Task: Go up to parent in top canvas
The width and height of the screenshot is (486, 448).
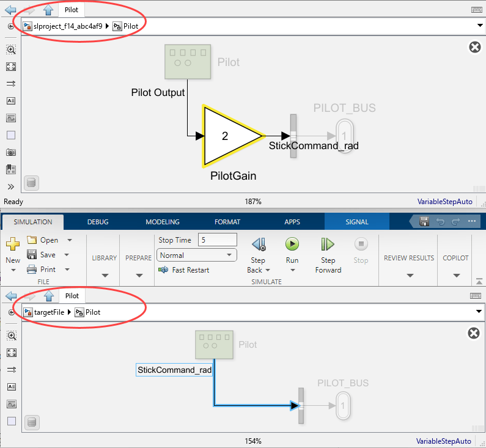Action: [x=48, y=10]
